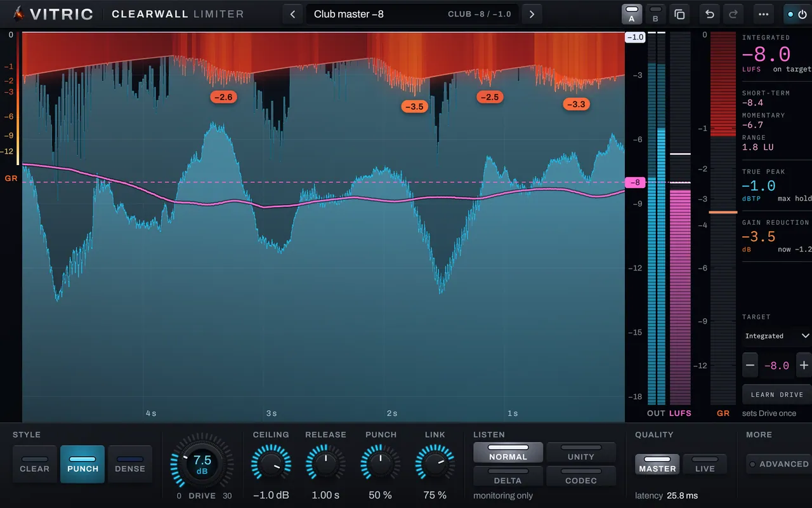Screen dimensions: 812x508
Task: Click the −3.5 gain reduction marker
Action: tap(415, 107)
